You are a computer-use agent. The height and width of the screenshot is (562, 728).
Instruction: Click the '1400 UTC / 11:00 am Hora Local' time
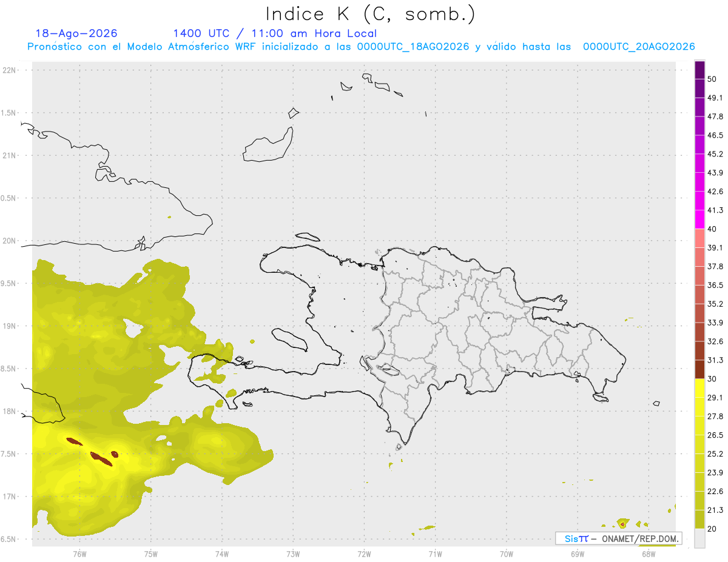(275, 33)
